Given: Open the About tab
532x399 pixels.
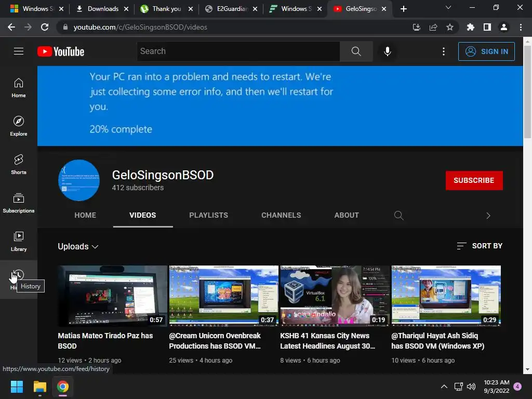Looking at the screenshot, I should [x=347, y=215].
